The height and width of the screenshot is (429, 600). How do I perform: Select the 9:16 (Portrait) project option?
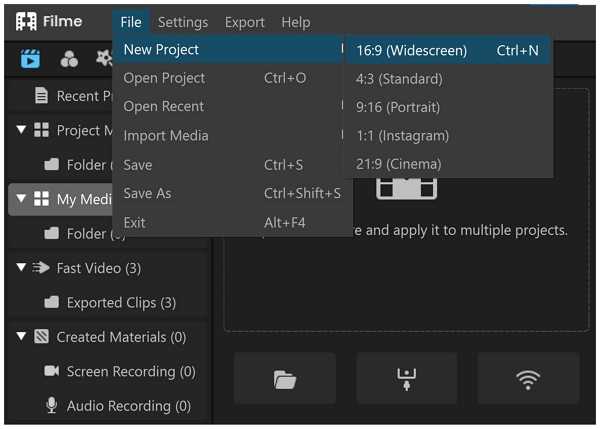coord(398,107)
